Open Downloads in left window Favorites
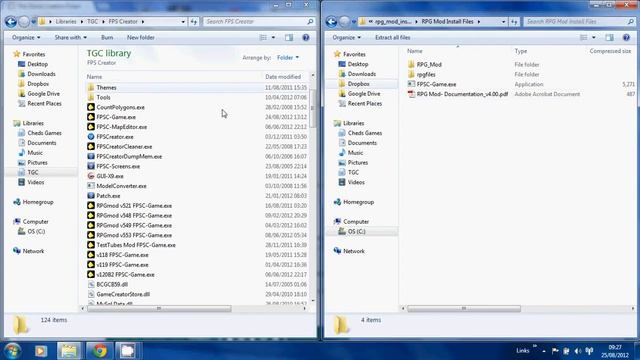 [41, 74]
